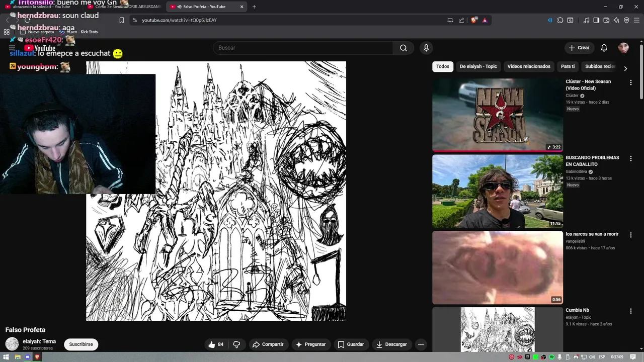Screen dimensions: 644x362
Task: Open the YouTube hamburger guide menu
Action: coord(12,48)
